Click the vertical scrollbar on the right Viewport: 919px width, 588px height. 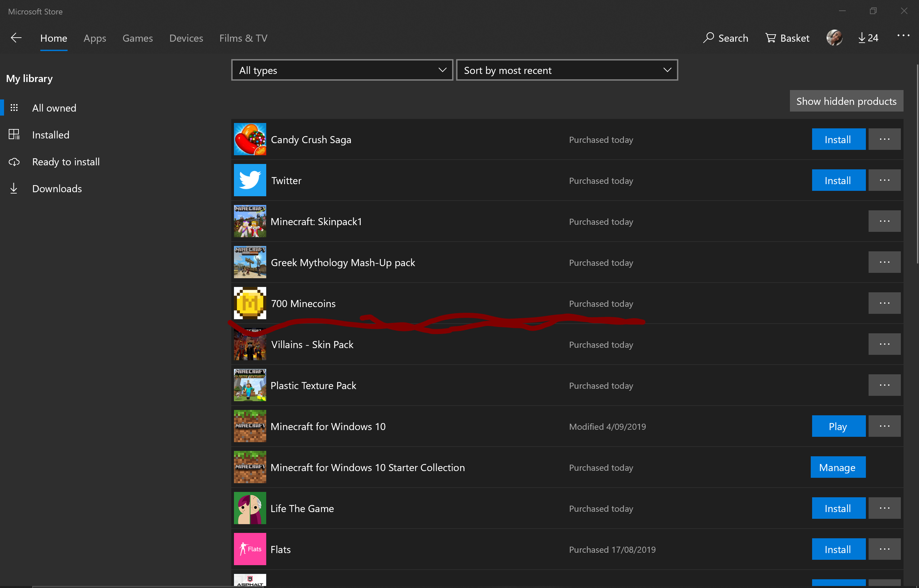point(917,164)
